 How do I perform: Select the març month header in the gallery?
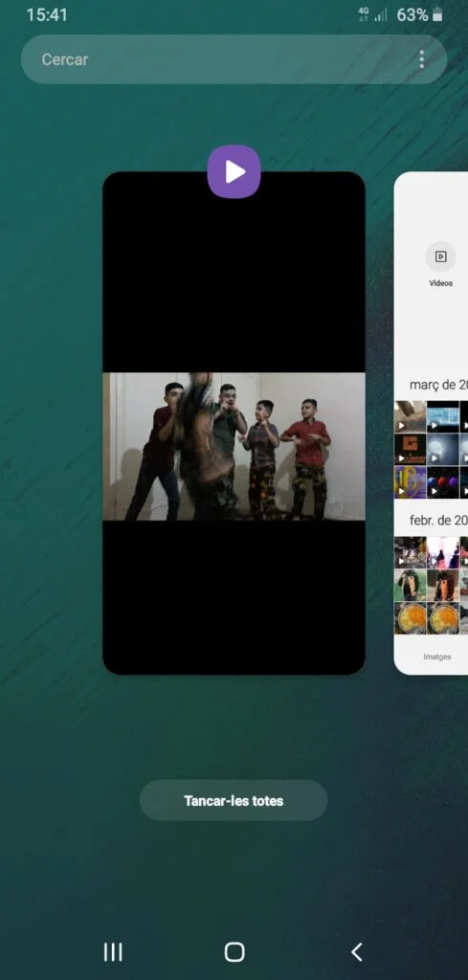(438, 384)
